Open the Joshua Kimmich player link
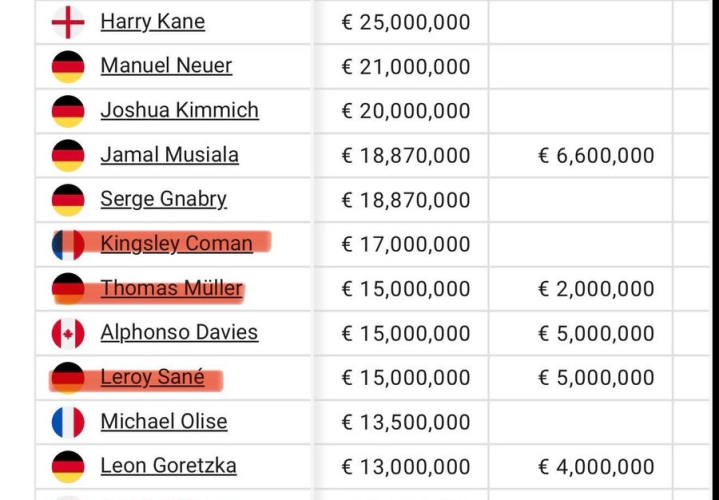The image size is (719, 500). [x=179, y=110]
